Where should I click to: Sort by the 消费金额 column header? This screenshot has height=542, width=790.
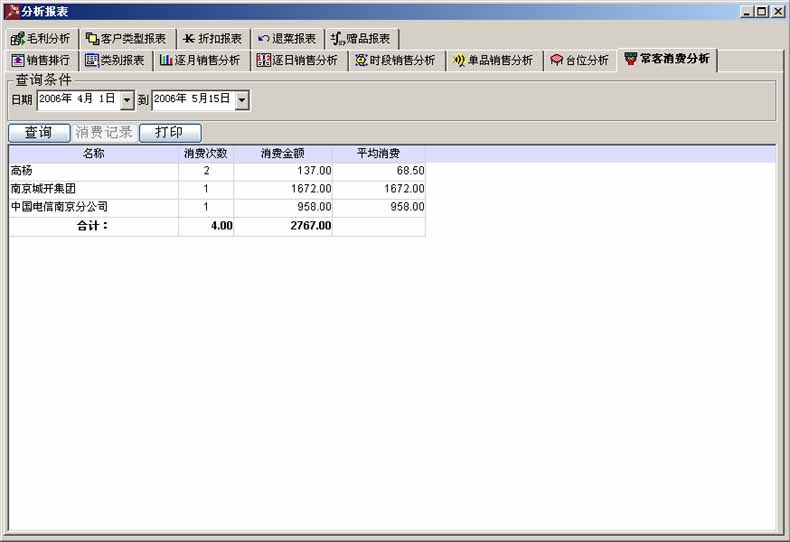pyautogui.click(x=283, y=154)
